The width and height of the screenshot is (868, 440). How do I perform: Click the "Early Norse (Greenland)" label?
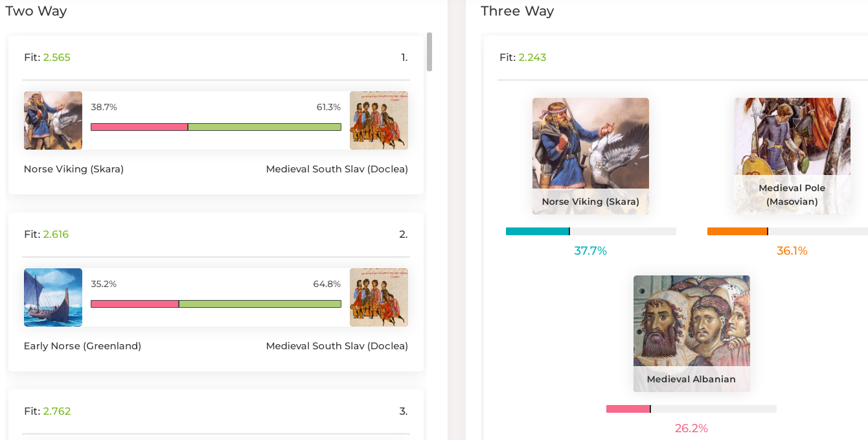click(x=82, y=346)
